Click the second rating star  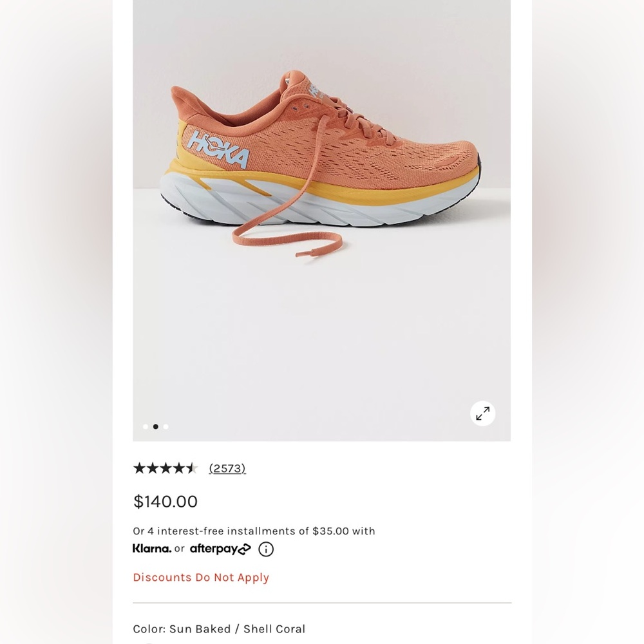pos(152,468)
